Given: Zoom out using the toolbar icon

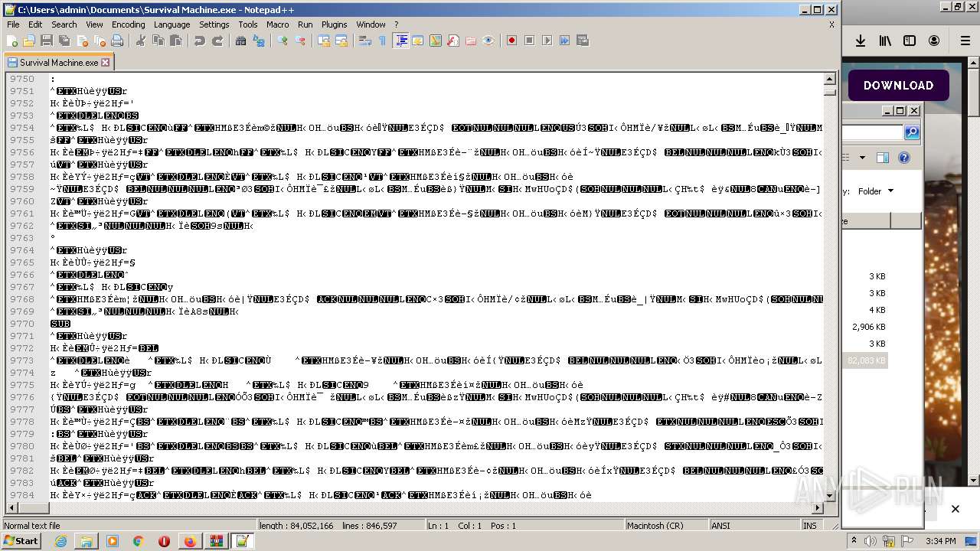Looking at the screenshot, I should click(x=300, y=41).
